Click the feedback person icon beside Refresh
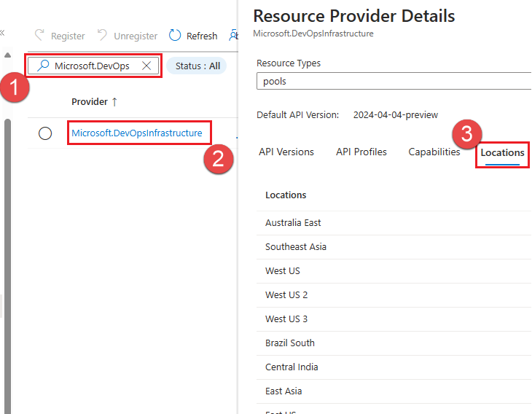The width and height of the screenshot is (532, 414). point(234,35)
